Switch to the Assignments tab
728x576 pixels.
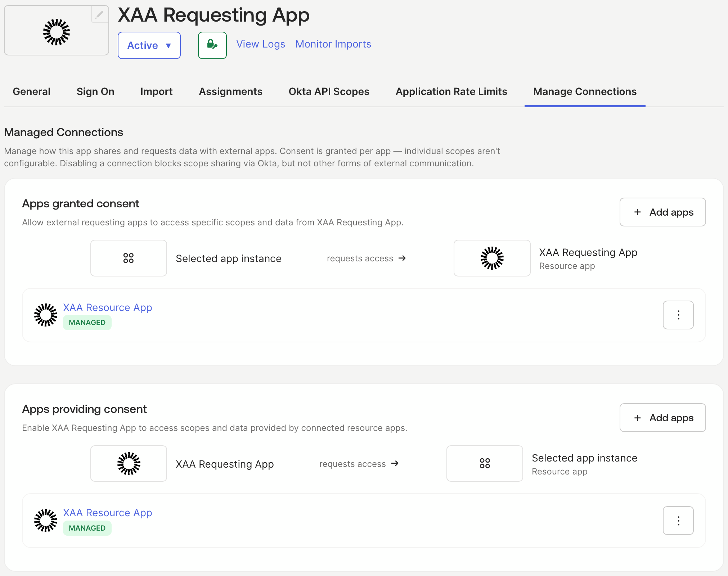point(231,91)
